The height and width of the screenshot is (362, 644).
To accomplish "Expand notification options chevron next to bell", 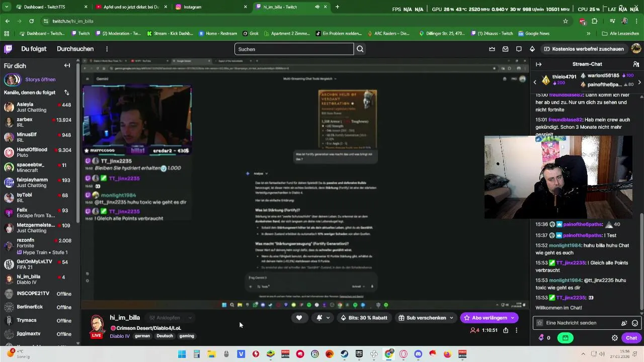I will 328,318.
